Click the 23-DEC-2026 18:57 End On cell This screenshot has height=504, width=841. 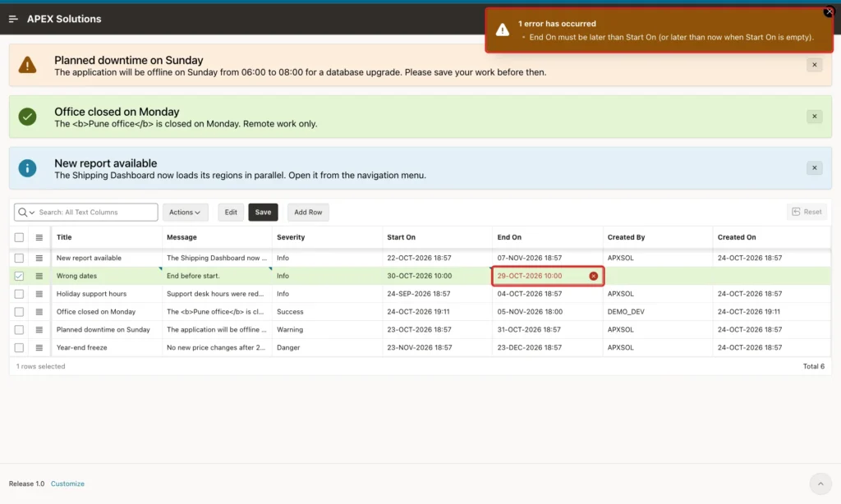pyautogui.click(x=548, y=347)
